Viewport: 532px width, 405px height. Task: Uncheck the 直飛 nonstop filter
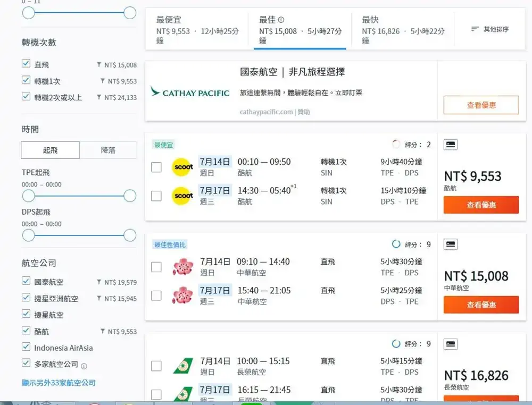(x=26, y=63)
